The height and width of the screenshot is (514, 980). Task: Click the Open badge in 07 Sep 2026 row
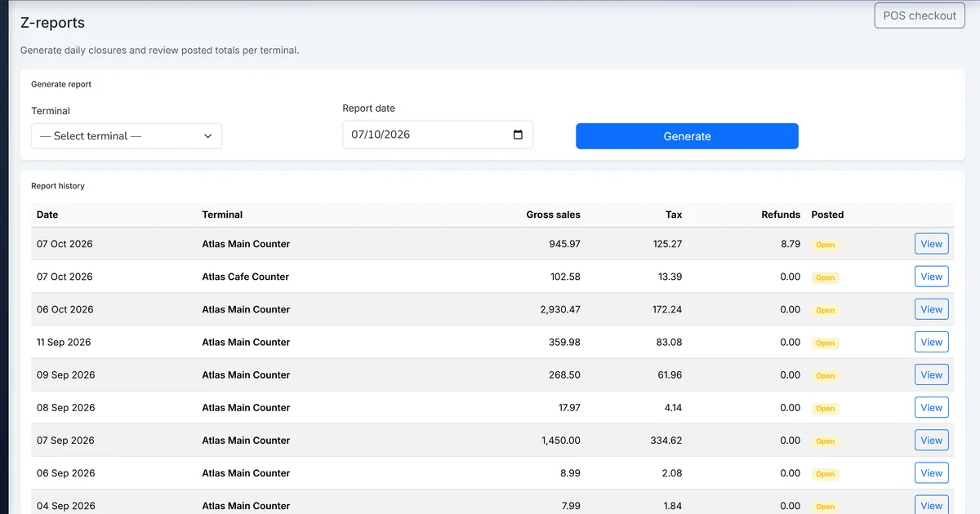826,441
